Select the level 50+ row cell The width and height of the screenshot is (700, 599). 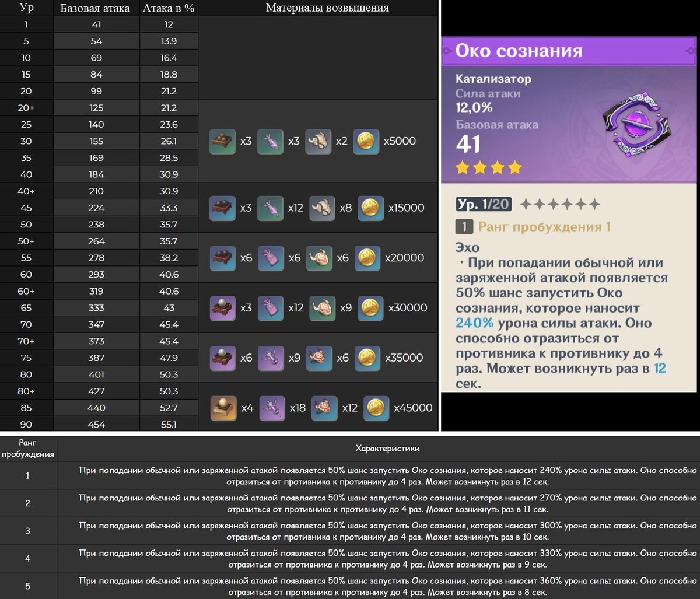[26, 241]
